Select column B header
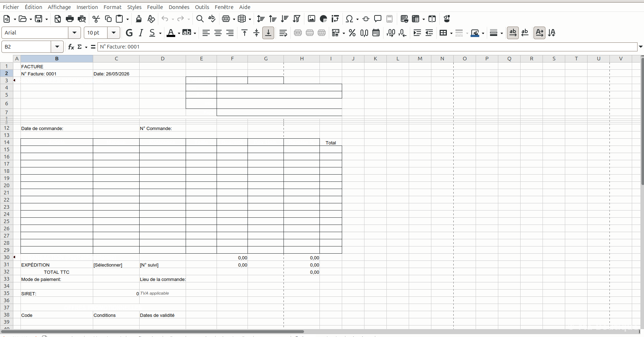Image resolution: width=644 pixels, height=337 pixels. click(x=57, y=59)
